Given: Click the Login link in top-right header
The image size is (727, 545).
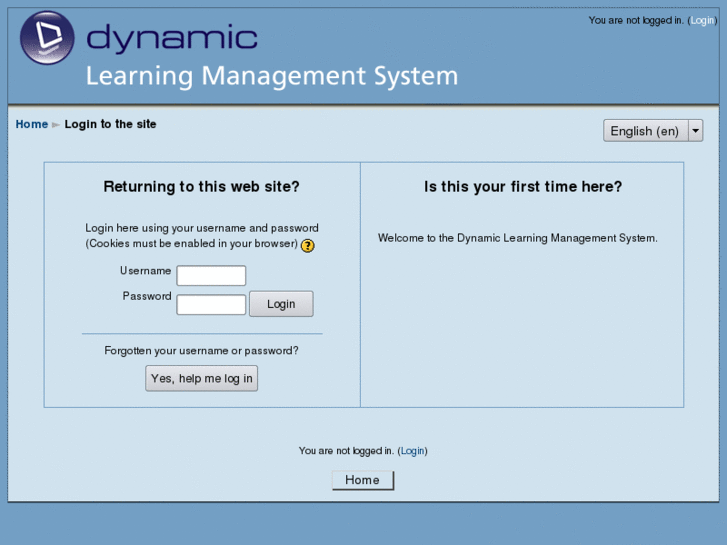Looking at the screenshot, I should (x=702, y=20).
